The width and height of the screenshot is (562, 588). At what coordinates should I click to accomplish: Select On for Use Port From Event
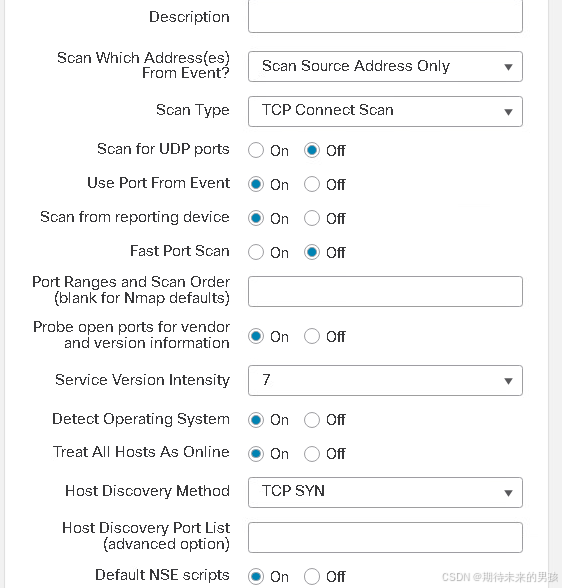[256, 184]
